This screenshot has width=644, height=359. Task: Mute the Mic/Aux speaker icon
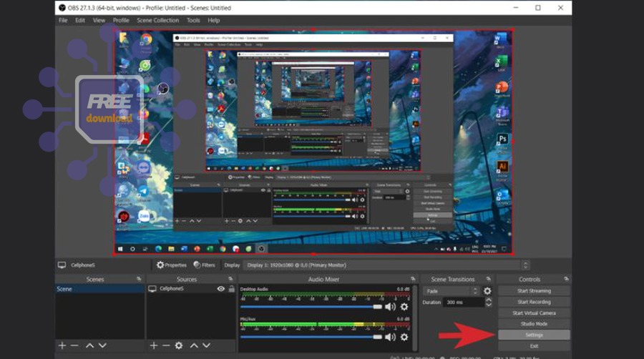(x=390, y=337)
